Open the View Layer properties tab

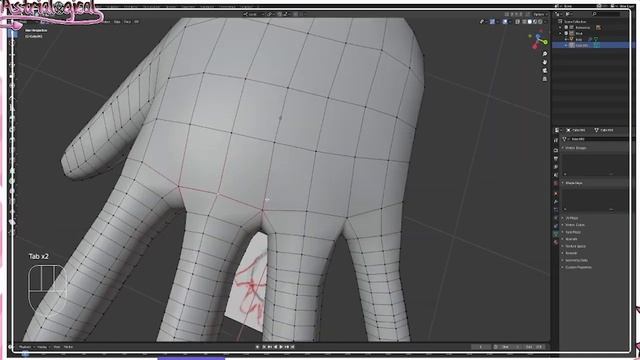click(556, 167)
